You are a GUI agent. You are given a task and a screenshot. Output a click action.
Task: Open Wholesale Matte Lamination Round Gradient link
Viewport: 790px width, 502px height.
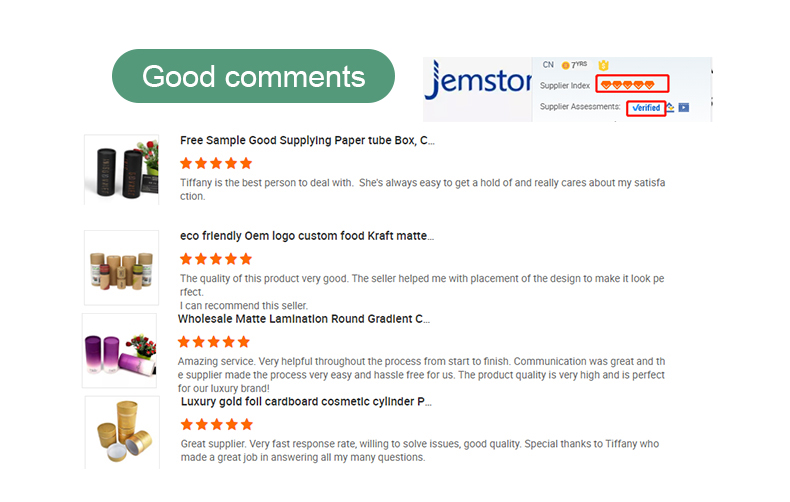click(x=304, y=319)
